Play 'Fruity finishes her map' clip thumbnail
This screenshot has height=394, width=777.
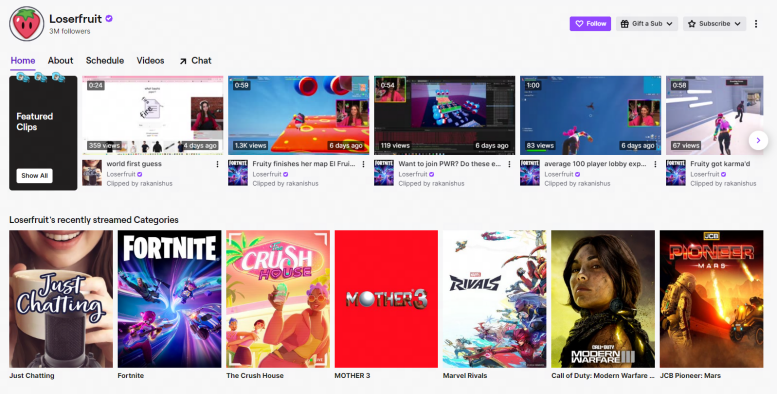pyautogui.click(x=298, y=115)
